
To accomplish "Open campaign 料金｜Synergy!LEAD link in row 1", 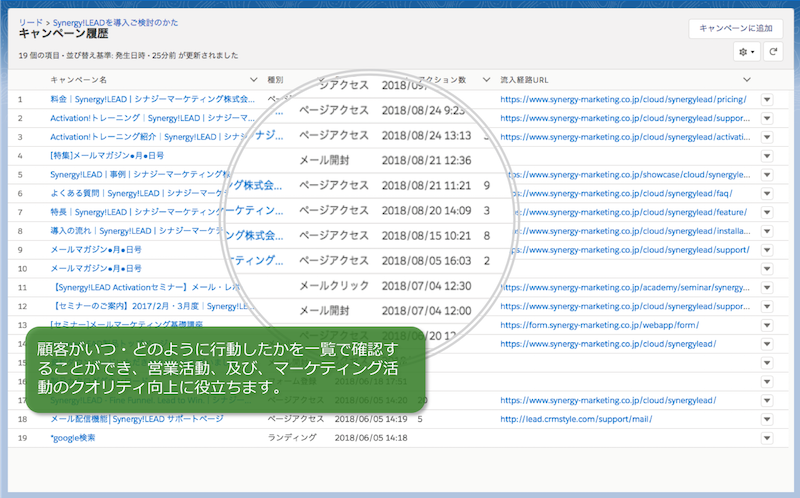I will point(152,99).
